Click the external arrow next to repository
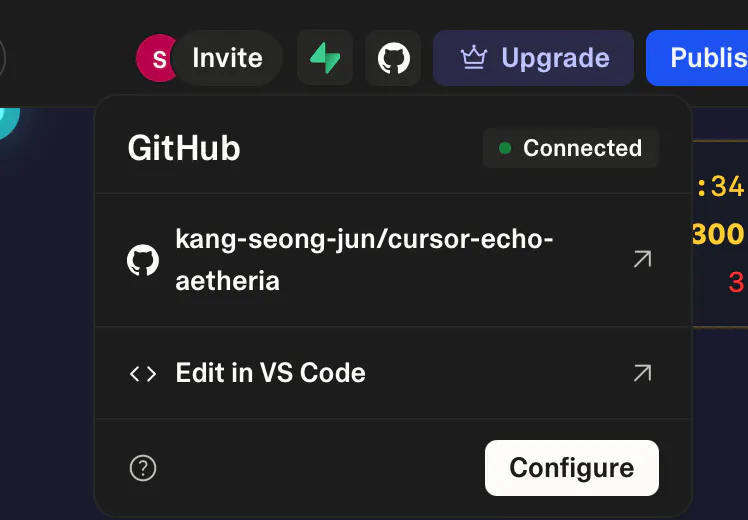The width and height of the screenshot is (748, 520). [642, 259]
